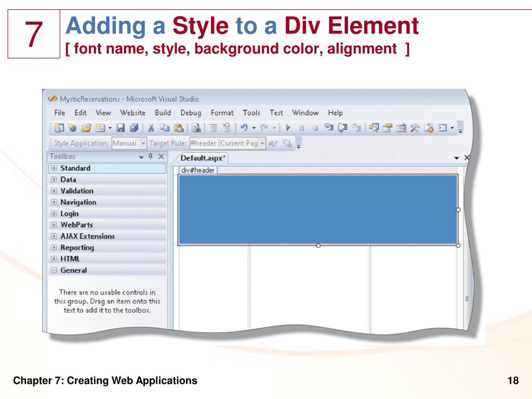
Task: Click the Step Over icon
Action: pyautogui.click(x=343, y=128)
